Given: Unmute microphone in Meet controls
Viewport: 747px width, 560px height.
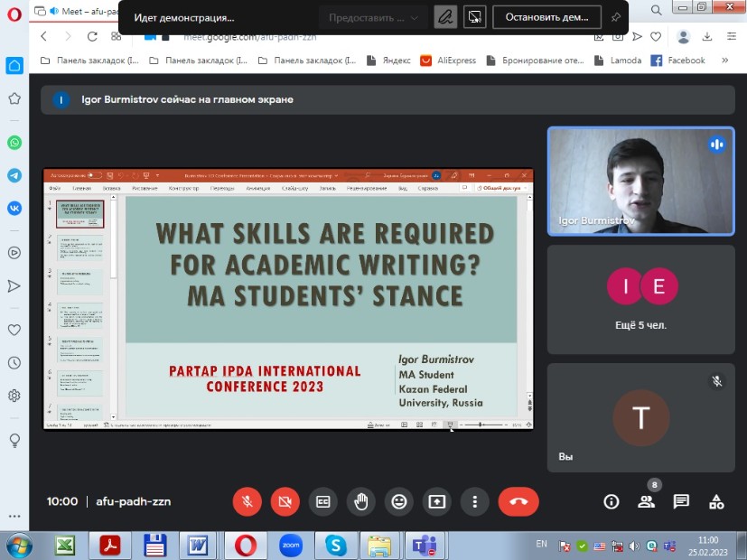Looking at the screenshot, I should tap(247, 501).
